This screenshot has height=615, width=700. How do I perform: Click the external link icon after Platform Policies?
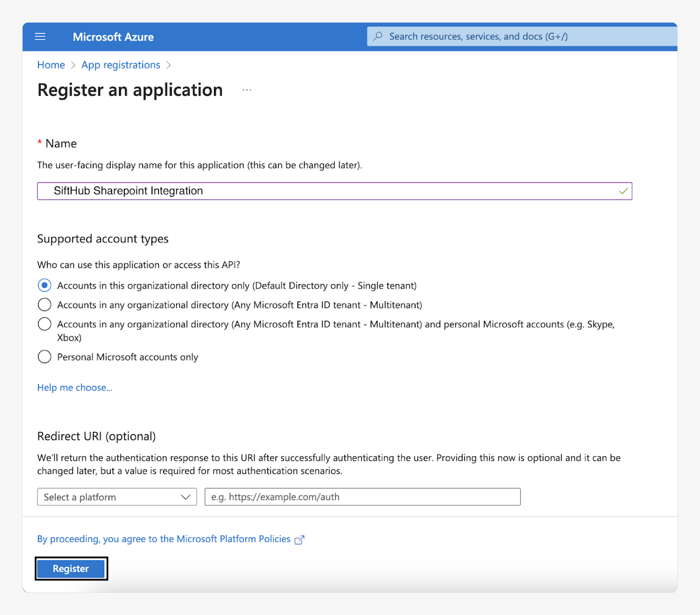pos(299,540)
